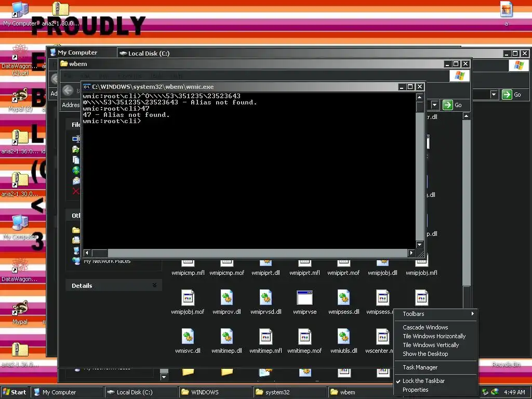The height and width of the screenshot is (399, 532).
Task: Click the wbem window Back arrow
Action: click(68, 90)
